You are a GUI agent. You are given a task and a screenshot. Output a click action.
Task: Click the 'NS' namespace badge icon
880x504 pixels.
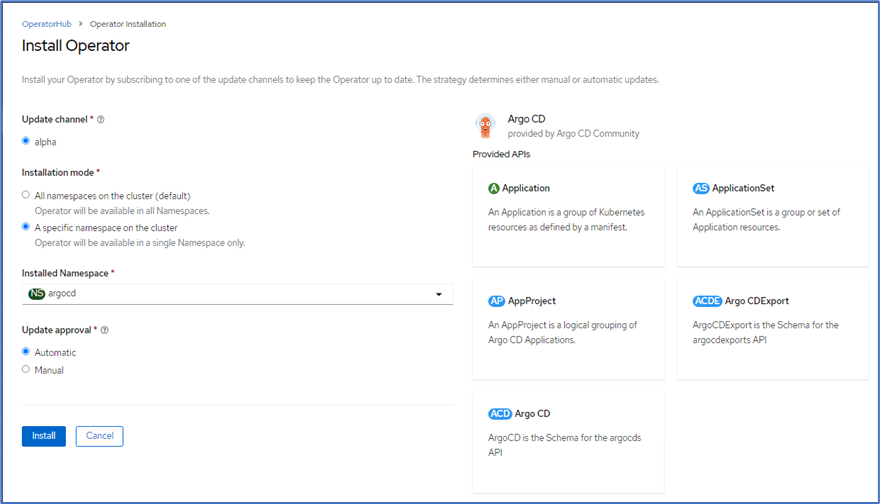[x=37, y=294]
